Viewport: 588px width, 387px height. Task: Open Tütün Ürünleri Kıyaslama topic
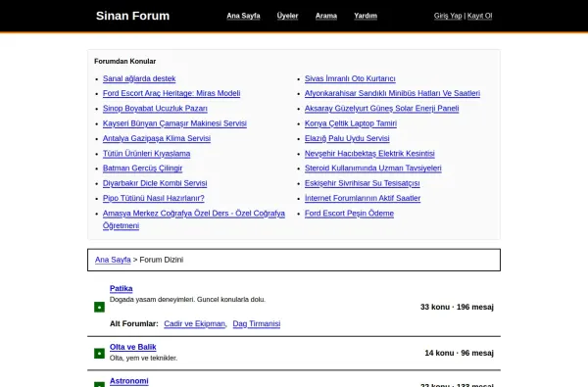[147, 154]
